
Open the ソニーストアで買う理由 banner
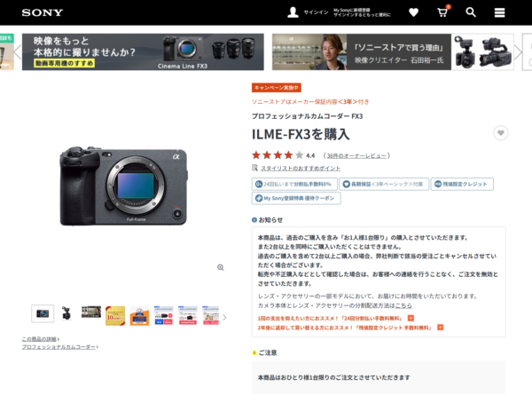[x=393, y=52]
